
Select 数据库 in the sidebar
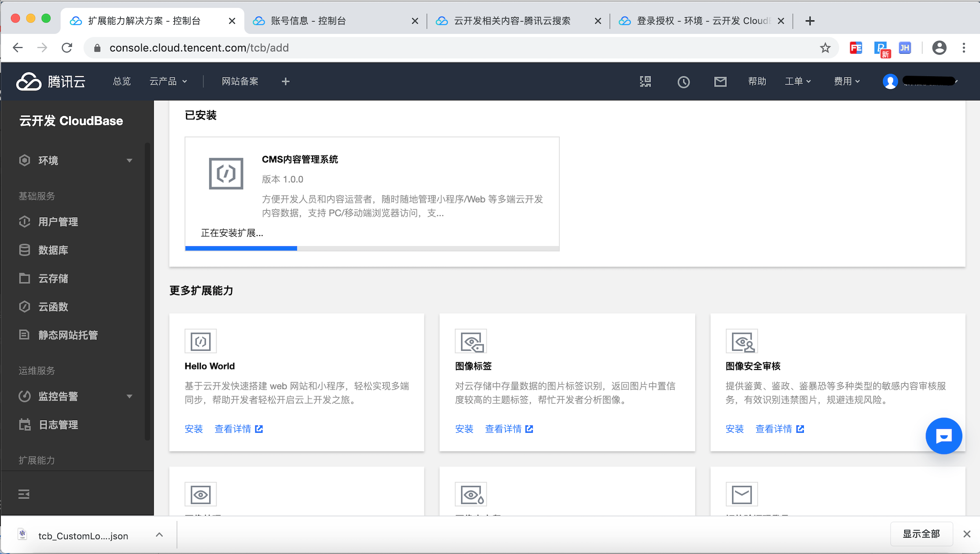tap(53, 250)
